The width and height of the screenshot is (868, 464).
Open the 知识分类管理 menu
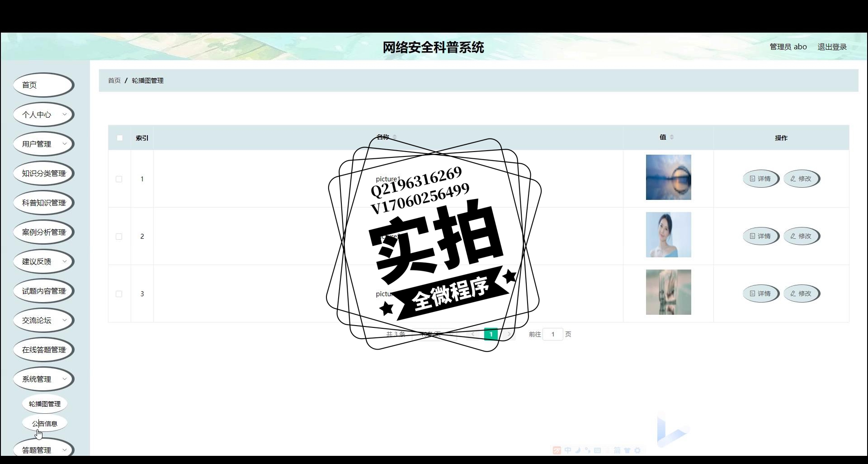pyautogui.click(x=43, y=173)
